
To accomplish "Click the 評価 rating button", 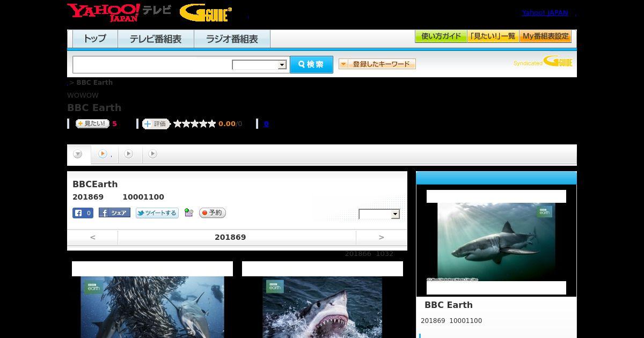I will 156,124.
